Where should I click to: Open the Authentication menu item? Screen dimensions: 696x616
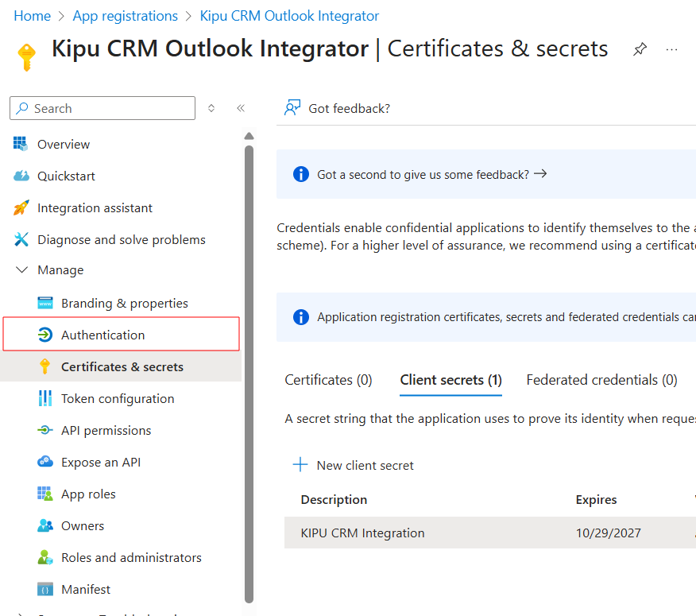tap(103, 335)
